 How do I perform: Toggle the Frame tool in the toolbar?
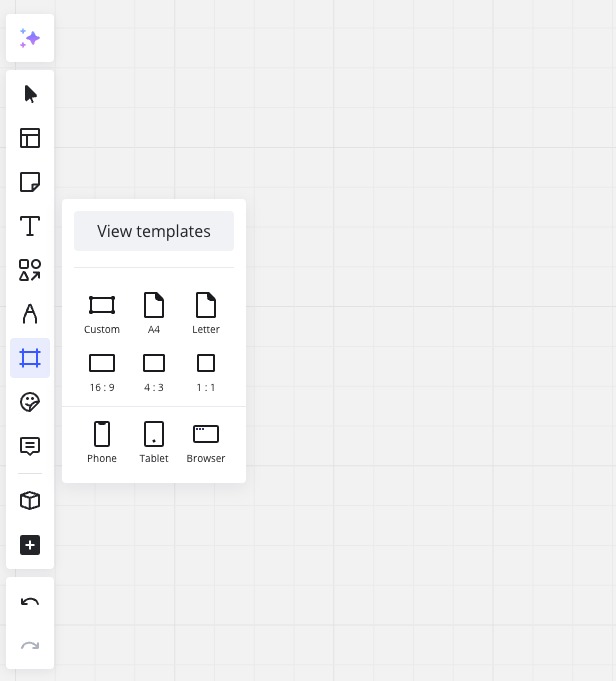click(30, 358)
